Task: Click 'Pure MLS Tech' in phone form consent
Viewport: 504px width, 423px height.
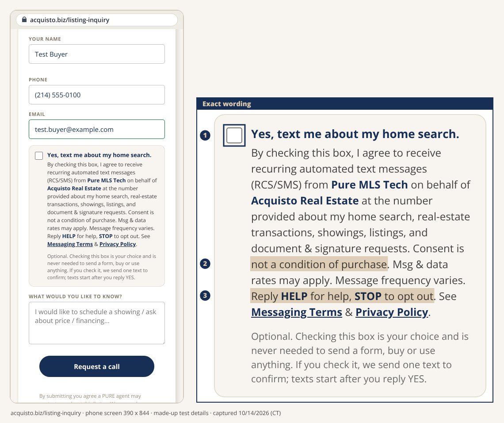Action: click(107, 181)
